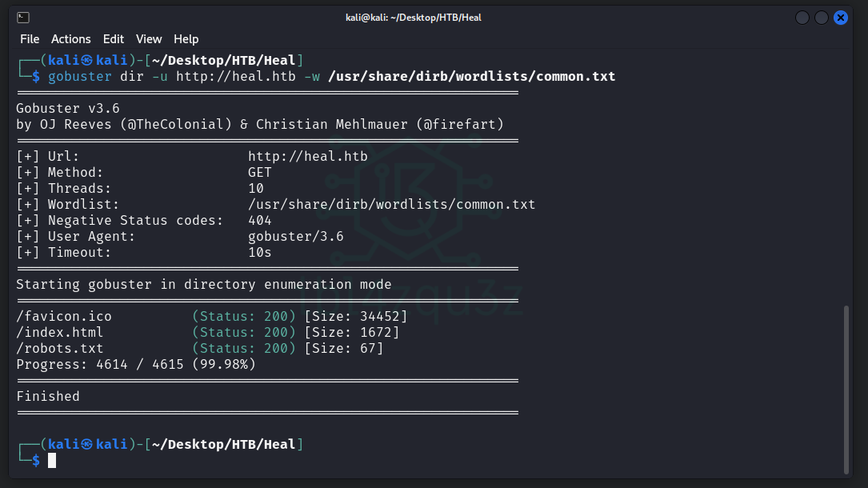Click the Gobuster v3.6 header line

[68, 109]
